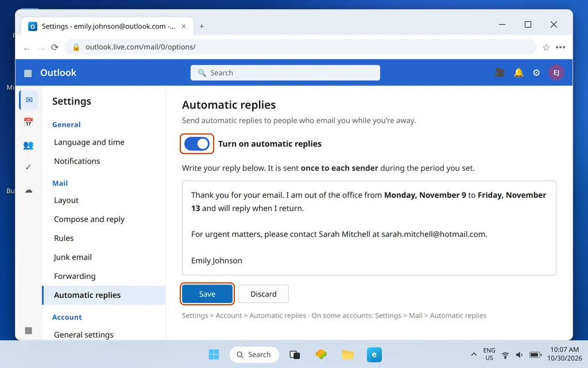The width and height of the screenshot is (588, 368).
Task: Click the Outlook brand title
Action: (x=58, y=73)
